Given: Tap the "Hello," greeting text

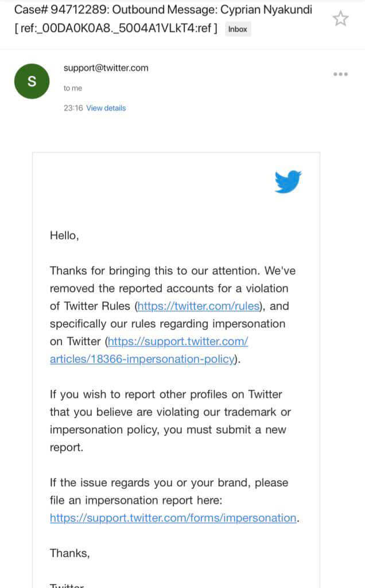Looking at the screenshot, I should coord(64,235).
